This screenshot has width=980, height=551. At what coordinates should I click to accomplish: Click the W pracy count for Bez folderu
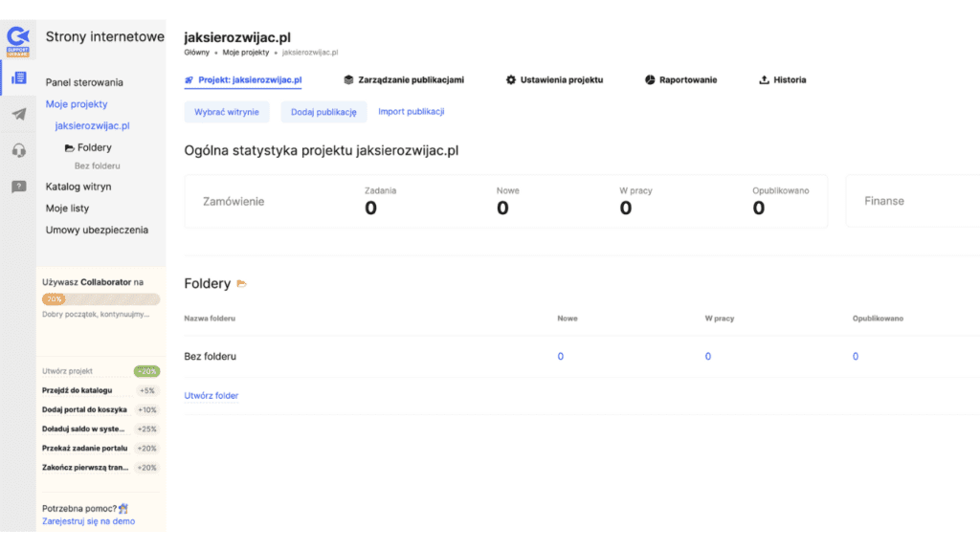[708, 356]
